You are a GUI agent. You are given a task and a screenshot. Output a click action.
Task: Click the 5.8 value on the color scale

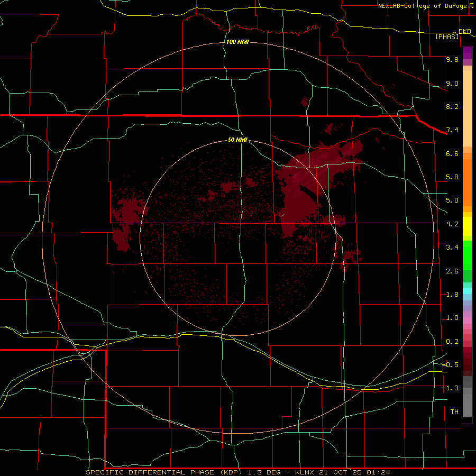[452, 177]
